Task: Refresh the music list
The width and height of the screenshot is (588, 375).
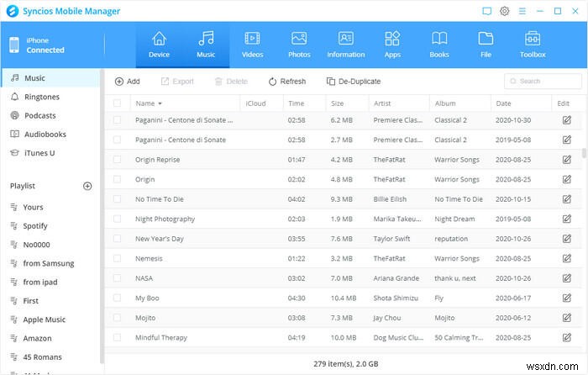Action: (287, 82)
